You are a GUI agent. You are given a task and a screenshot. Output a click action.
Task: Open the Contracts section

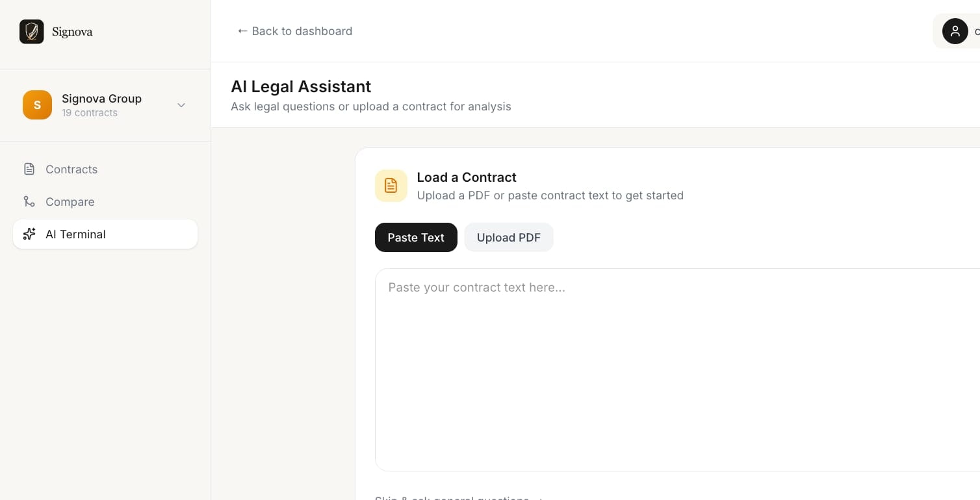coord(71,169)
